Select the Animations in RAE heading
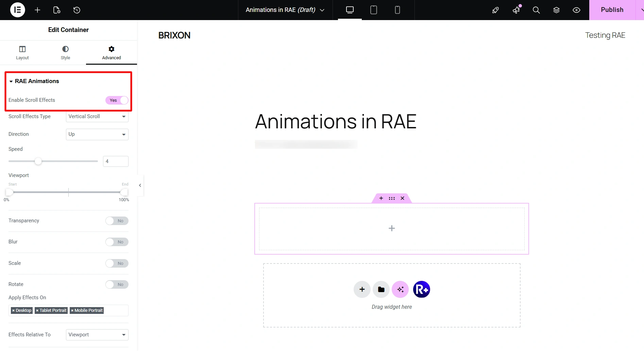644x351 pixels. pos(336,122)
